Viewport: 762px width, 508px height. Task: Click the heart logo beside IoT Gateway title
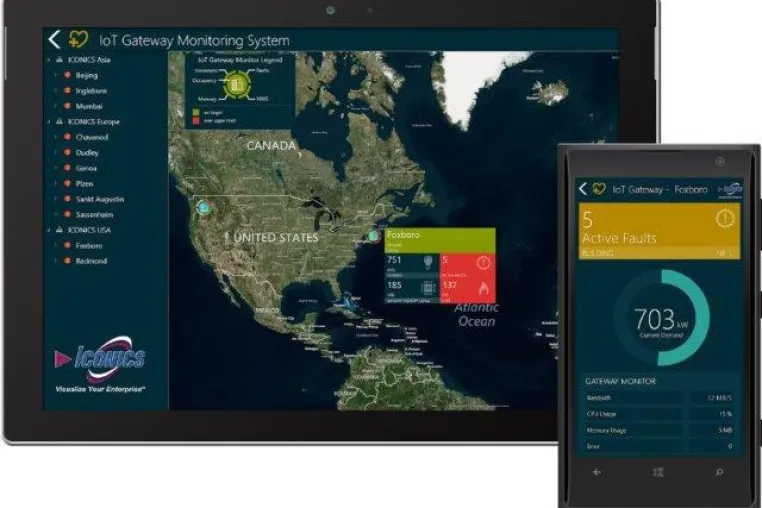(78, 39)
